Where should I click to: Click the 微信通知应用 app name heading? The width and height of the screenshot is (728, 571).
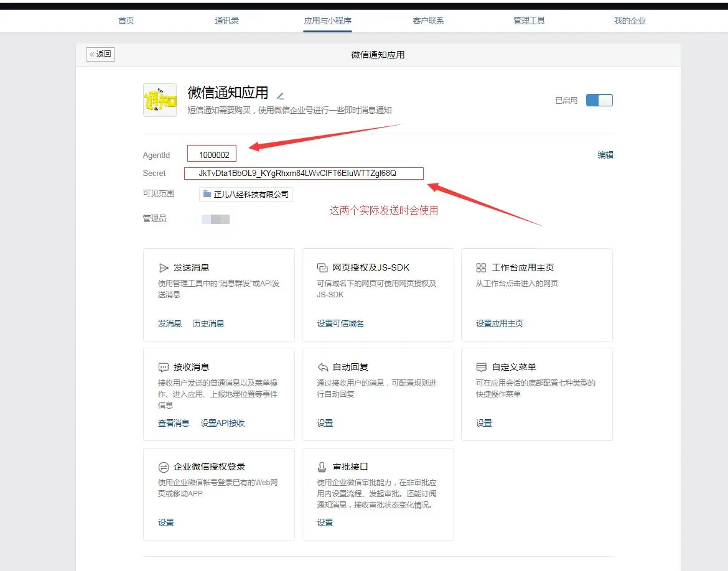pyautogui.click(x=228, y=93)
